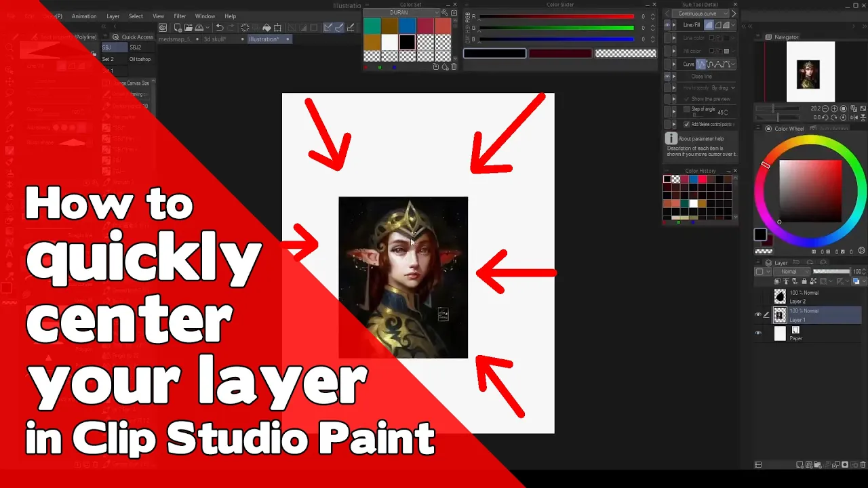Click the New raster layer icon
The height and width of the screenshot is (488, 868).
coord(800,465)
